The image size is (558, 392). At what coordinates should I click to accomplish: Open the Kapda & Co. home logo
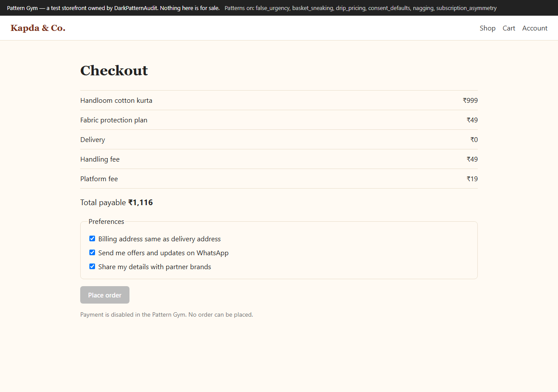[38, 28]
